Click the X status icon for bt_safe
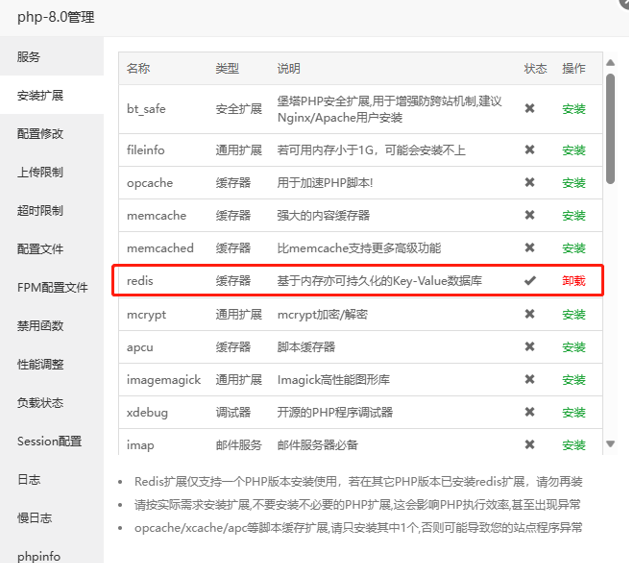This screenshot has width=629, height=563. click(530, 109)
